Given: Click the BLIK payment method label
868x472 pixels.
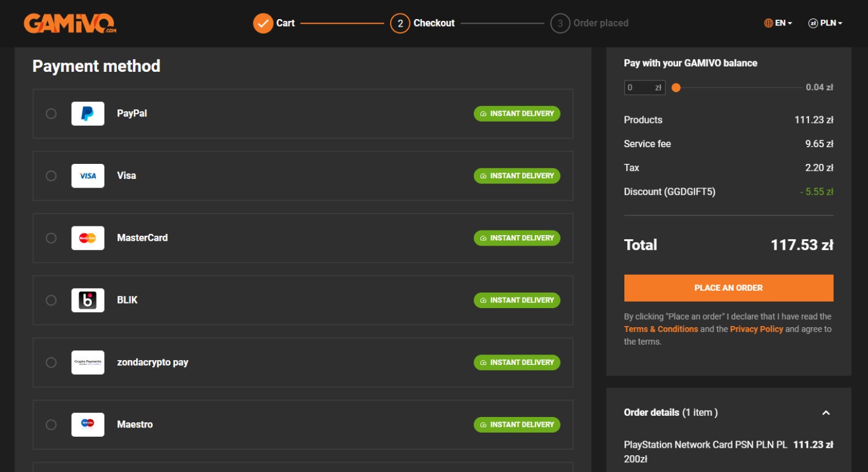Looking at the screenshot, I should coord(127,300).
